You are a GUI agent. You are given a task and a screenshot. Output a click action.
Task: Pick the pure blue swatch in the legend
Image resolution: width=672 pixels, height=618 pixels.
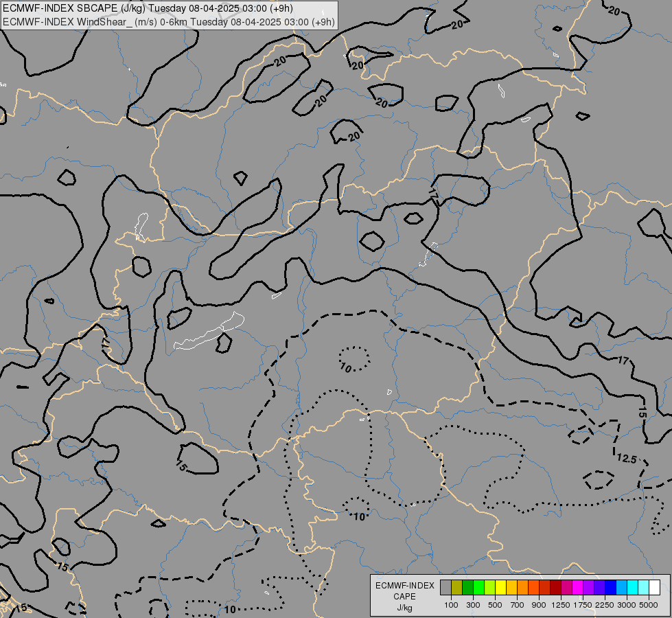click(x=611, y=587)
